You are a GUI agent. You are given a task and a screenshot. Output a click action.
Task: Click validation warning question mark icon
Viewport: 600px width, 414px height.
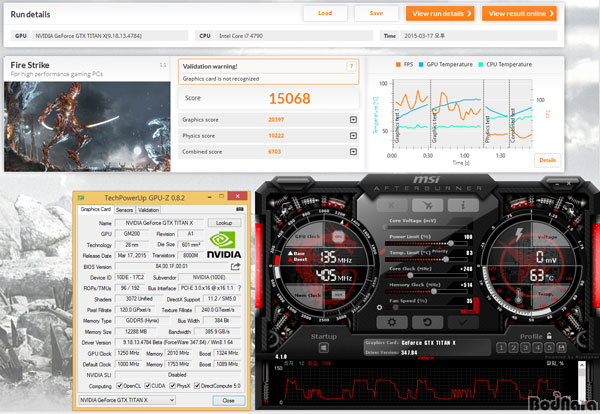pos(351,66)
